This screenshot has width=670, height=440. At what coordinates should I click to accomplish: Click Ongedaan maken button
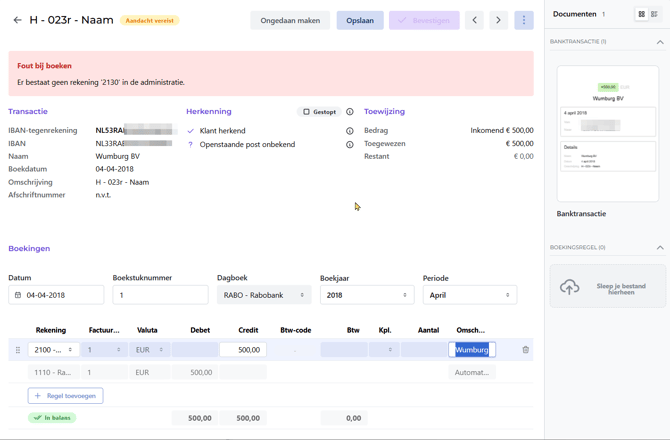(290, 20)
